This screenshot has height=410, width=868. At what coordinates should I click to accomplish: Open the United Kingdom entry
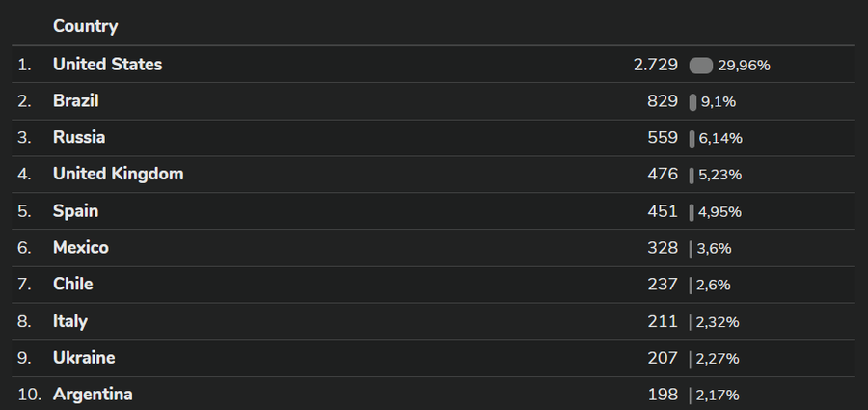click(x=118, y=175)
